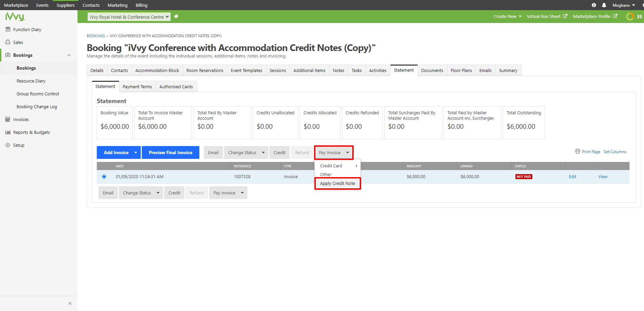The width and height of the screenshot is (644, 311).
Task: Click the Set Columns link
Action: coord(615,152)
